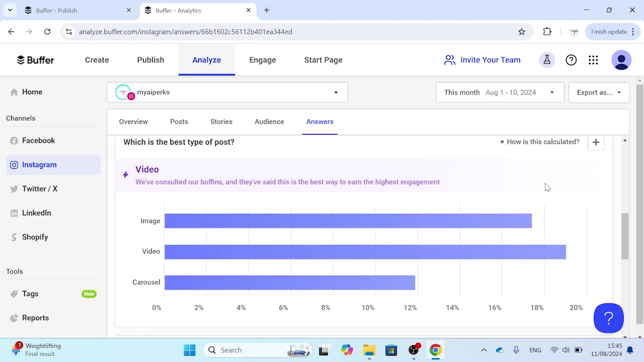Click Chrome icon in taskbar
This screenshot has height=362, width=644.
click(435, 350)
